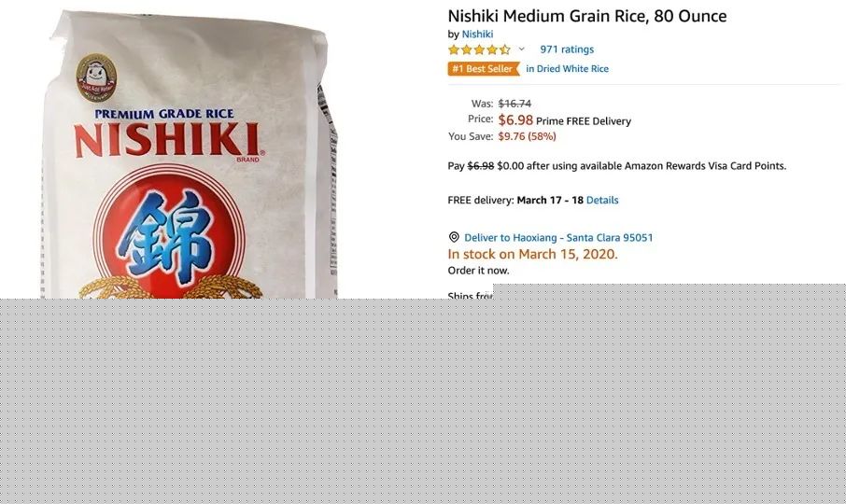Click the Nishiki brand link
This screenshot has height=504, width=846.
point(477,34)
